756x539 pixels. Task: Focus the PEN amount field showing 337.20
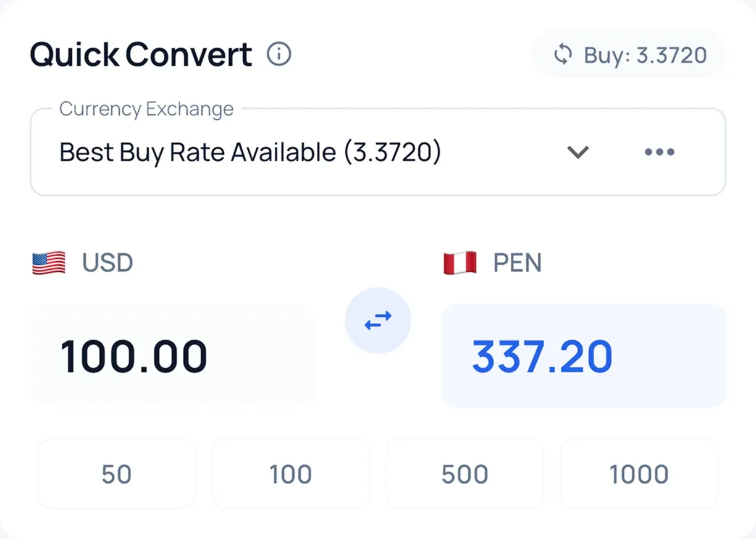coord(583,356)
